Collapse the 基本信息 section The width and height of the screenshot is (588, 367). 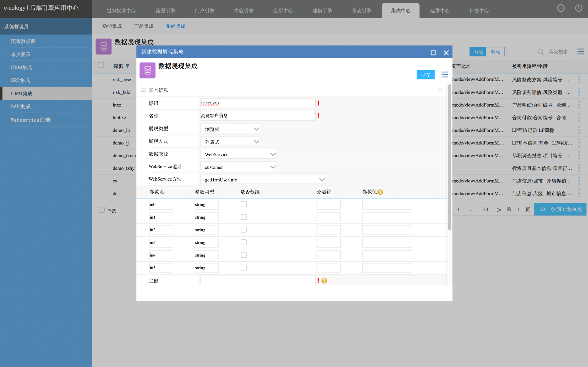440,90
